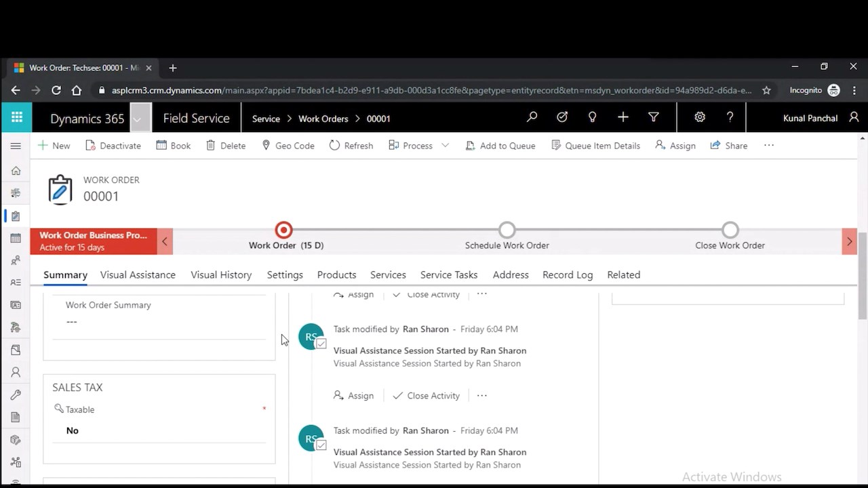Viewport: 868px width, 488px height.
Task: Reload the browser page
Action: [56, 90]
